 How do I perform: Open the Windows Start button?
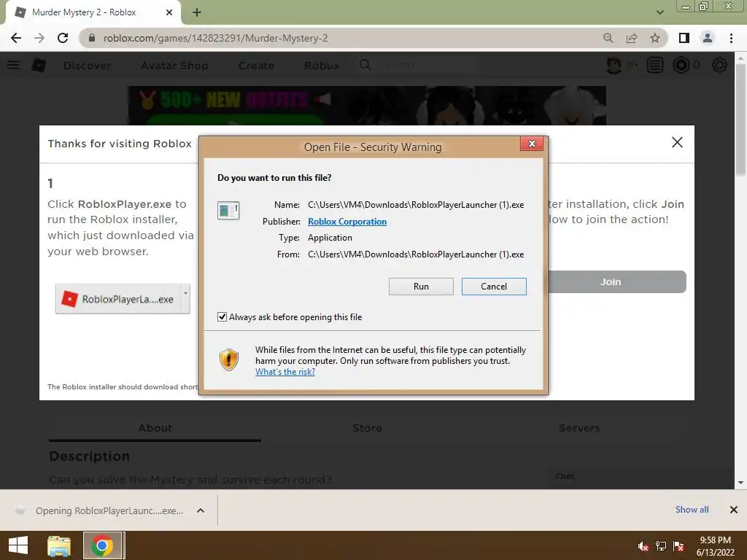(x=18, y=545)
